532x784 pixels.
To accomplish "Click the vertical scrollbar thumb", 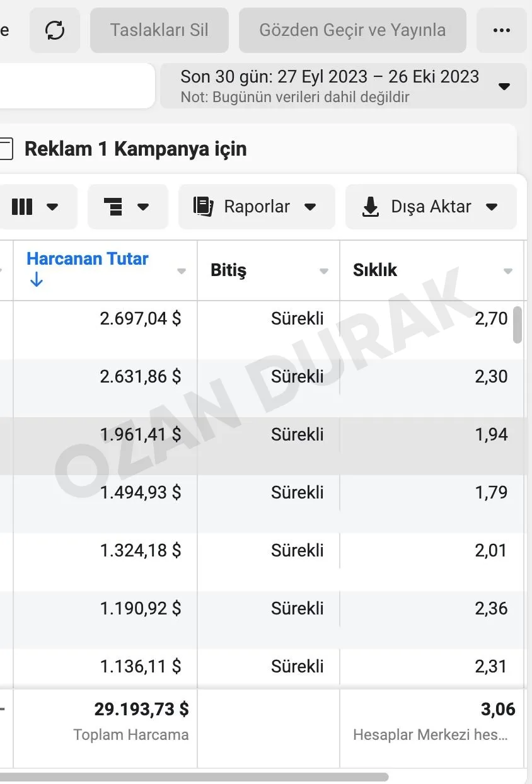I will point(518,325).
